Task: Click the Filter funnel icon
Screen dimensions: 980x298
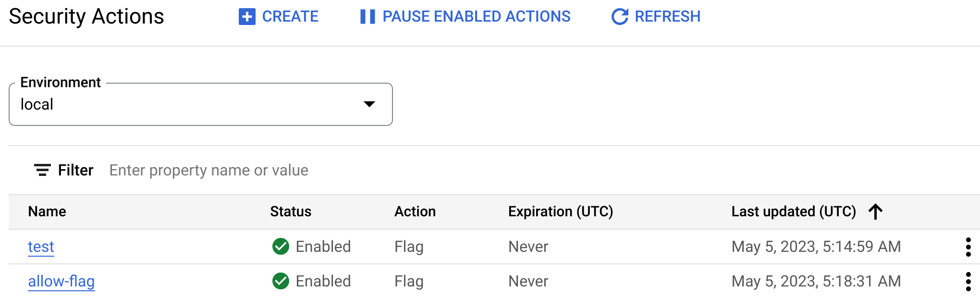Action: click(42, 170)
